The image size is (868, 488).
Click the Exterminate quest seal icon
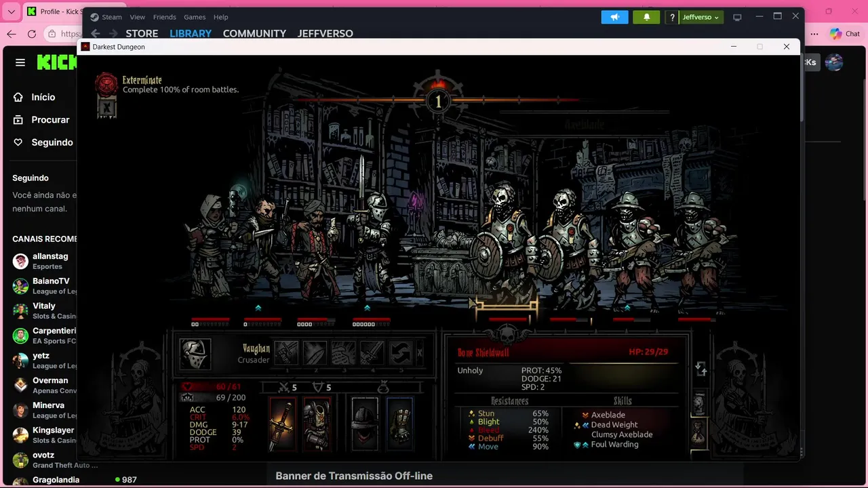(x=106, y=83)
